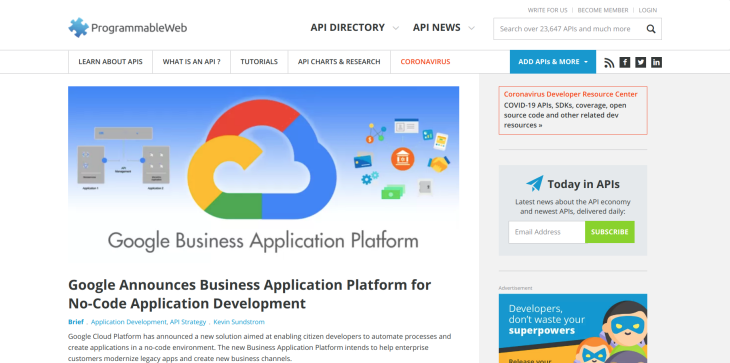
Task: Open the API NEWS menu
Action: 437,28
